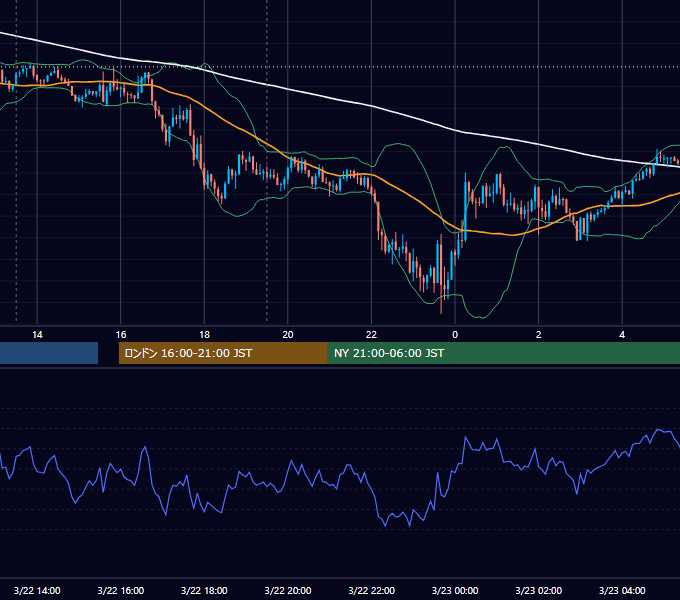680x600 pixels.
Task: Click the 3/23 00:00 time label
Action: tap(455, 590)
